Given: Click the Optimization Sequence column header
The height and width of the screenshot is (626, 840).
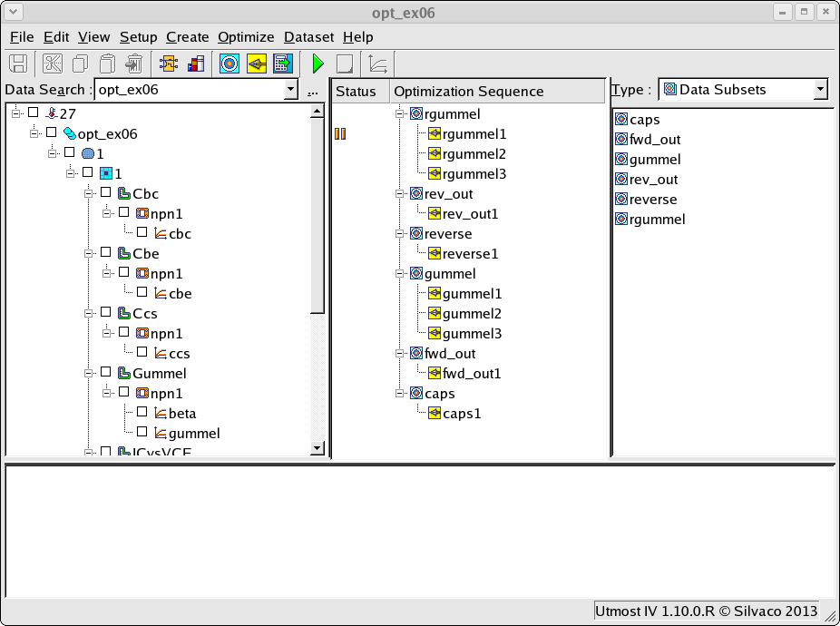Looking at the screenshot, I should point(498,91).
